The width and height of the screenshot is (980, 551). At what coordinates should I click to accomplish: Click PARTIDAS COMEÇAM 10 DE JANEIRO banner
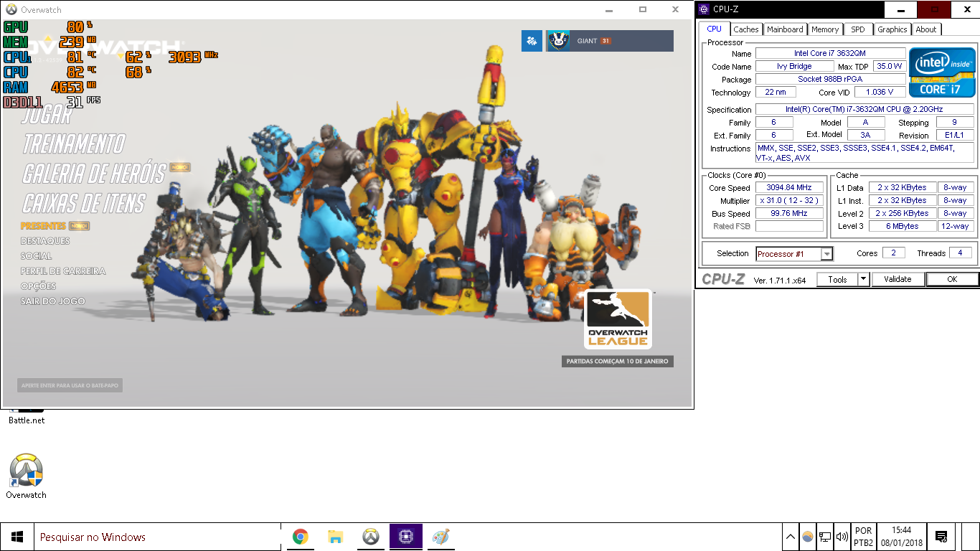(x=617, y=361)
